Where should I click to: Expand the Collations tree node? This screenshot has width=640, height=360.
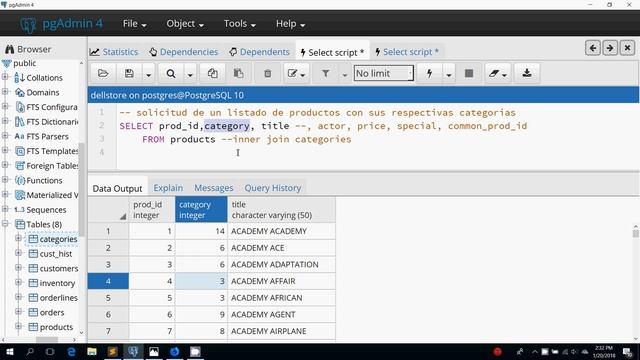[5, 77]
